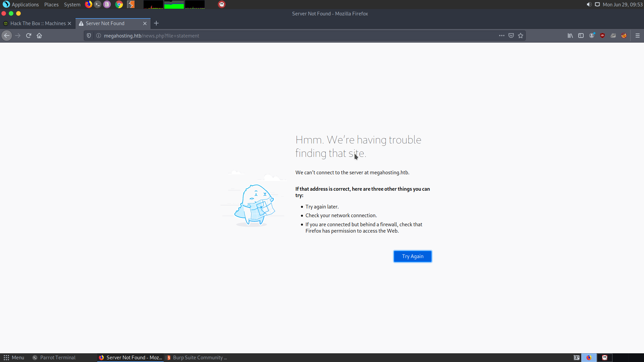Screen dimensions: 644x362
Task: Go to the Firefox home page
Action: point(39,36)
